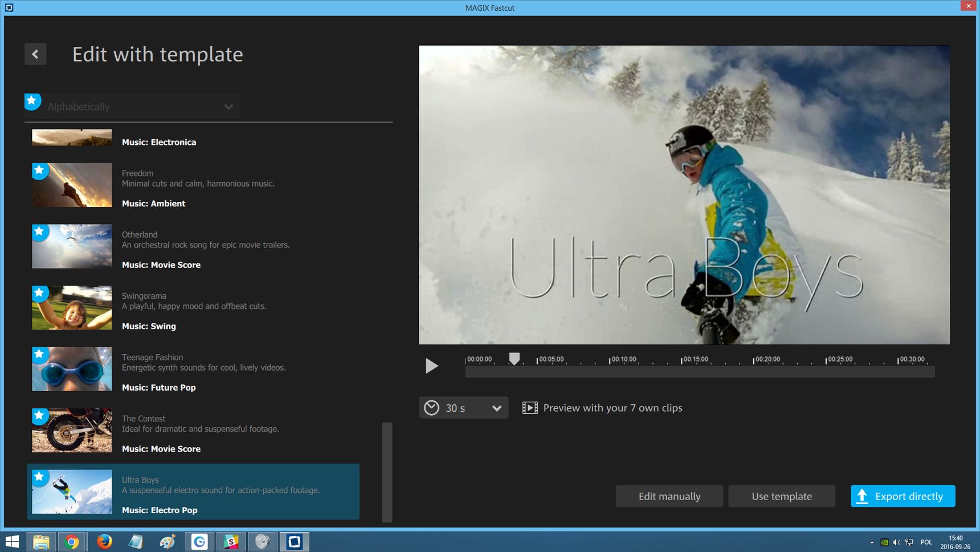Click the Music: Electronica template entry
The height and width of the screenshot is (552, 980).
(x=159, y=142)
